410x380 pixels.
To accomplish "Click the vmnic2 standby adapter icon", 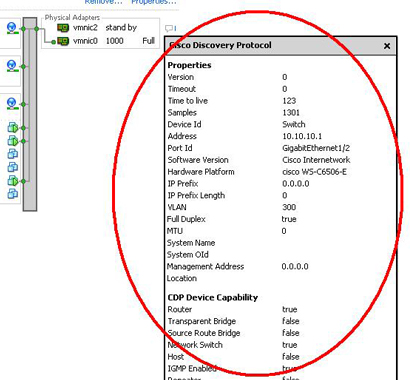I will (63, 28).
